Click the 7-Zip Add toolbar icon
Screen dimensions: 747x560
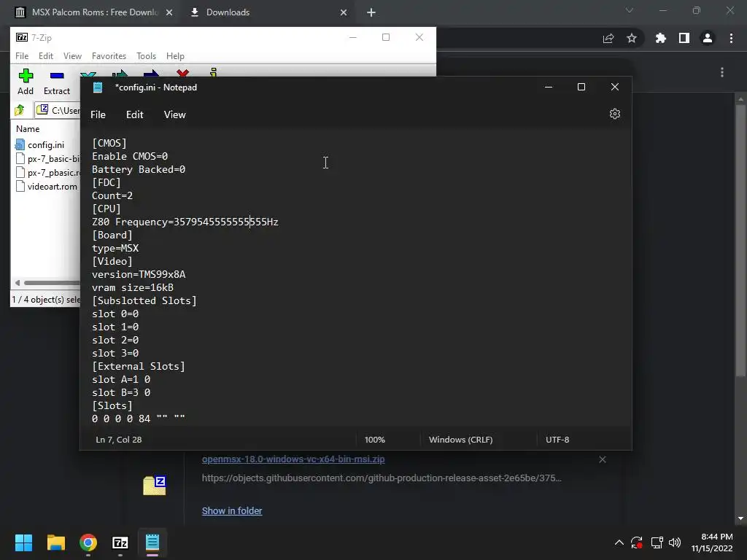26,82
